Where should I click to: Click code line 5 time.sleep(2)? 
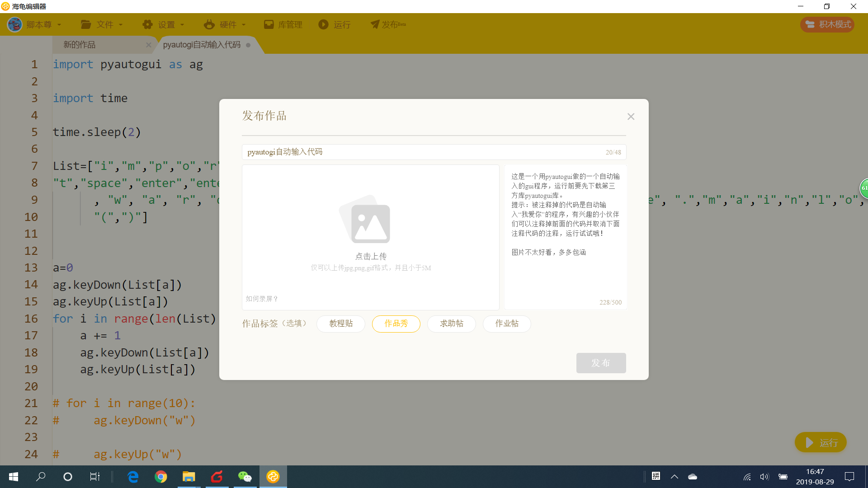coord(97,132)
